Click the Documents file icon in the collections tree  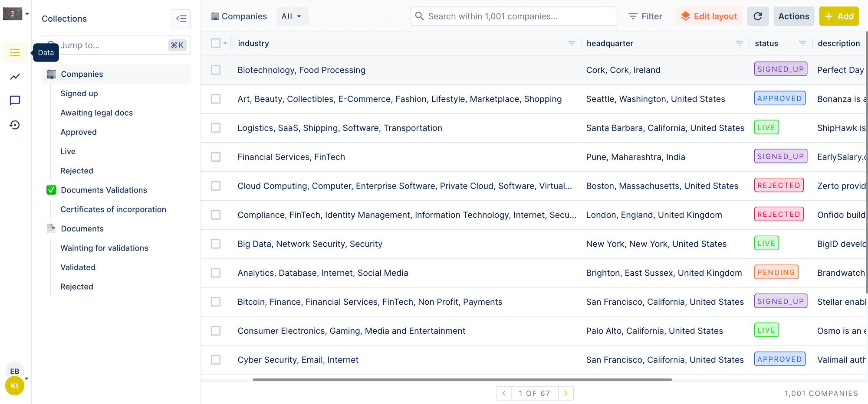(x=51, y=228)
